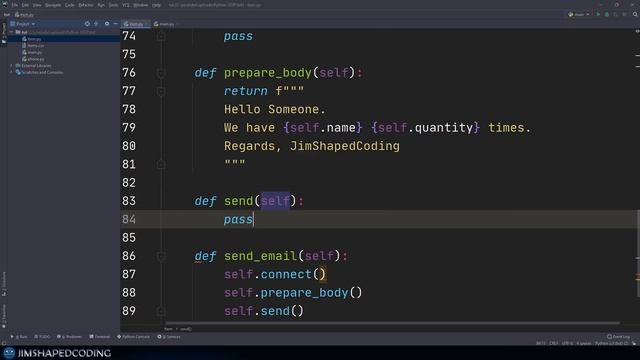Open Structure vertical tool window tab
This screenshot has width=640, height=360.
[x=4, y=284]
